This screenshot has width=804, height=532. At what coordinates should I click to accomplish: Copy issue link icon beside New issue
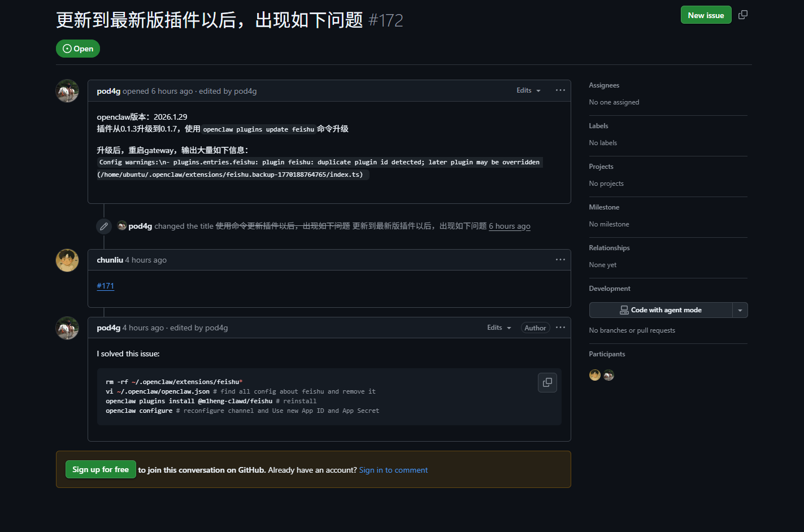coord(743,15)
